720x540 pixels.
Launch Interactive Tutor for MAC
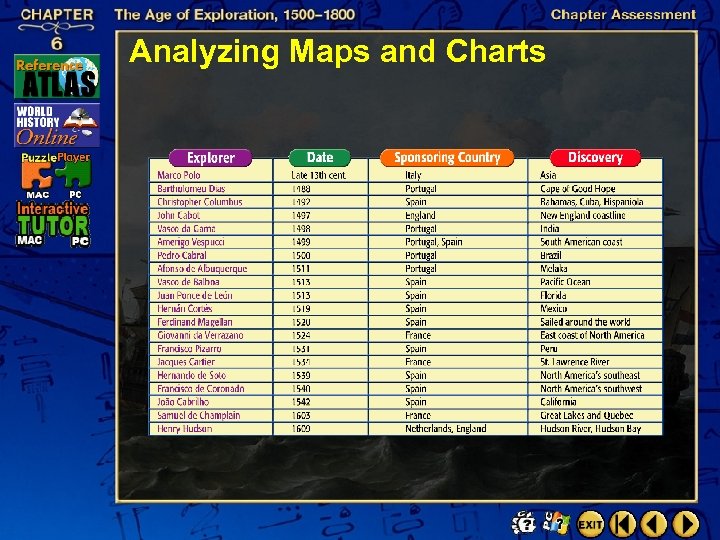point(31,240)
